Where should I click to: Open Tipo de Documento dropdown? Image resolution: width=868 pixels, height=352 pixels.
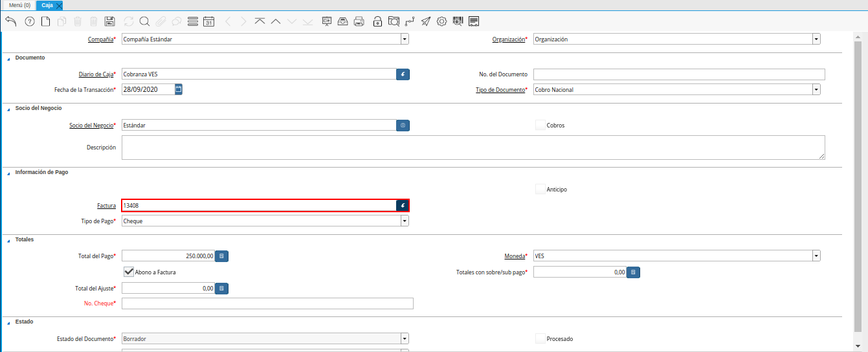pyautogui.click(x=816, y=89)
